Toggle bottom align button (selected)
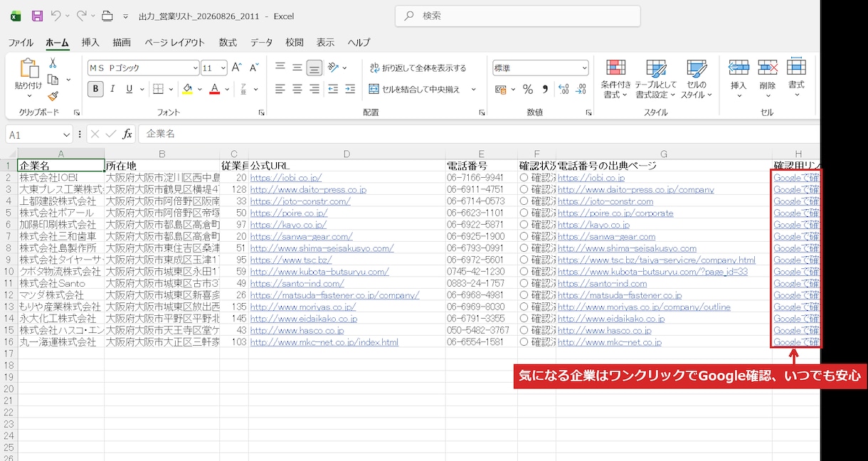Screen dimensions: 868x461 point(314,68)
